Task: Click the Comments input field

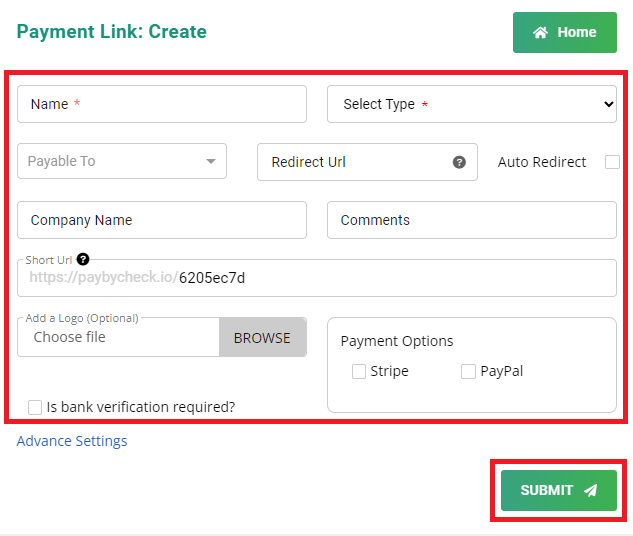Action: pos(472,220)
